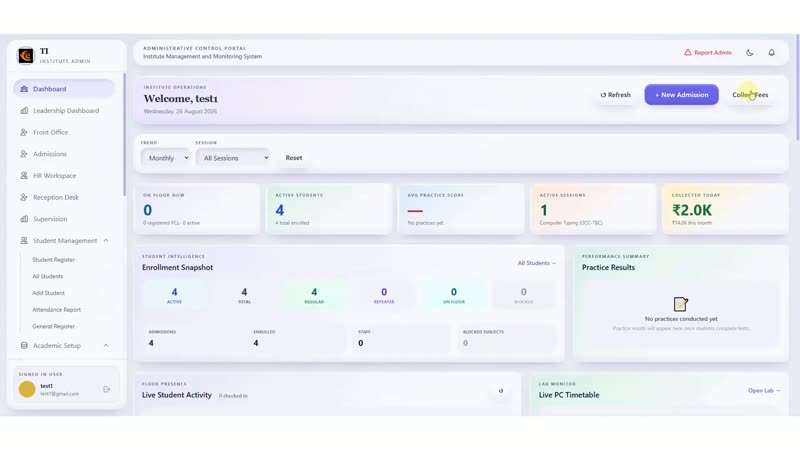
Task: Click the Regular count tile
Action: (314, 295)
